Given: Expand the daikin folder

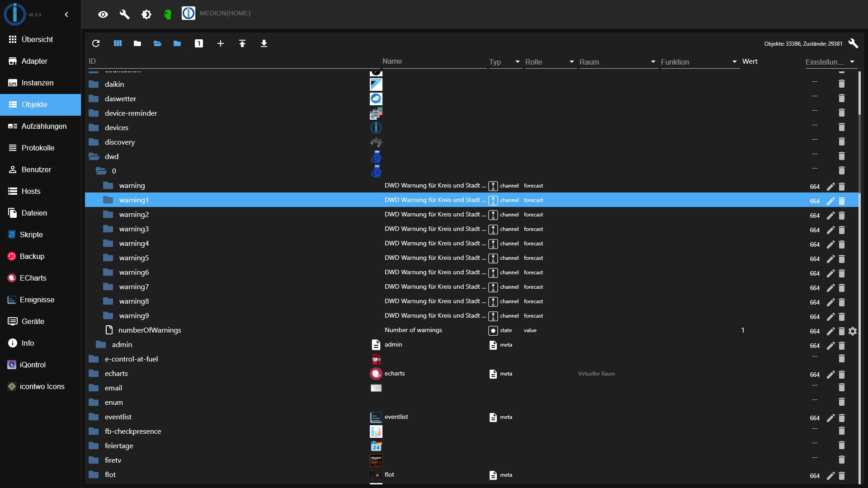Looking at the screenshot, I should [x=94, y=84].
